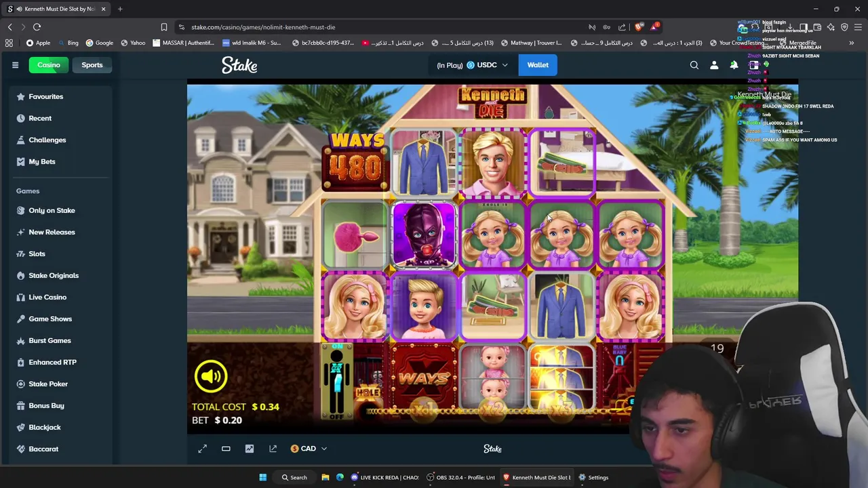Viewport: 868px width, 488px height.
Task: Open the CAD display currency dropdown
Action: pyautogui.click(x=309, y=449)
